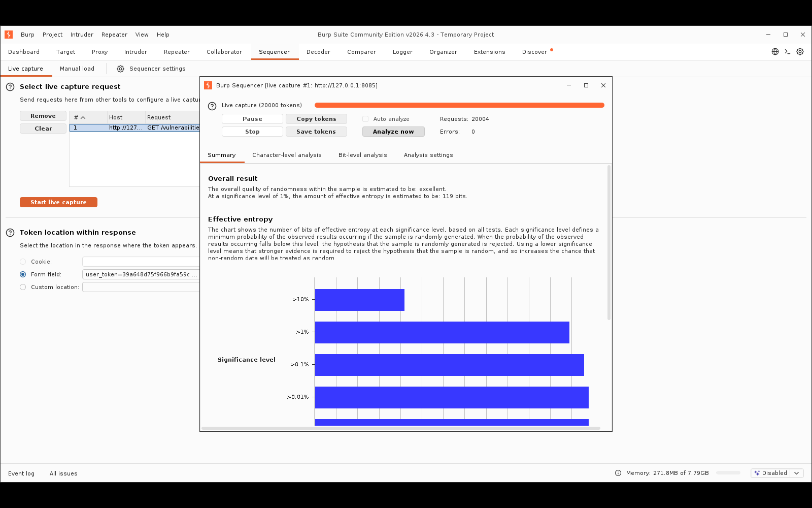Close the Burp Sequencer live capture dialog

coord(603,85)
